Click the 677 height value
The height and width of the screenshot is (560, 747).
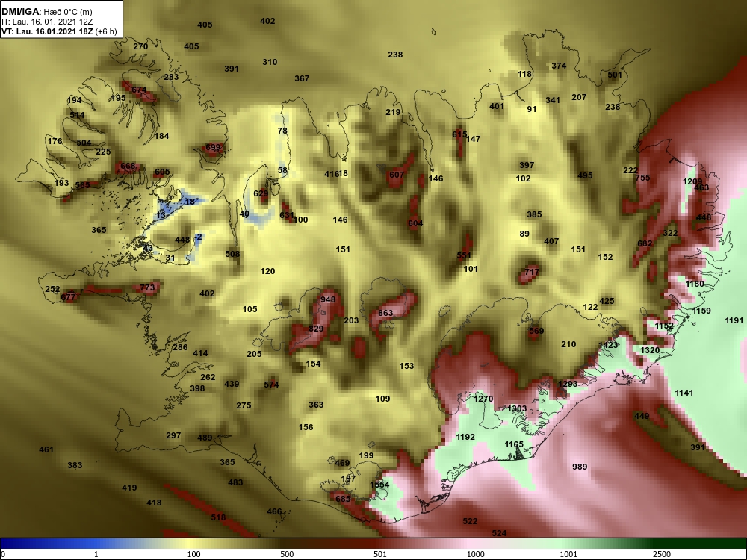tap(68, 297)
